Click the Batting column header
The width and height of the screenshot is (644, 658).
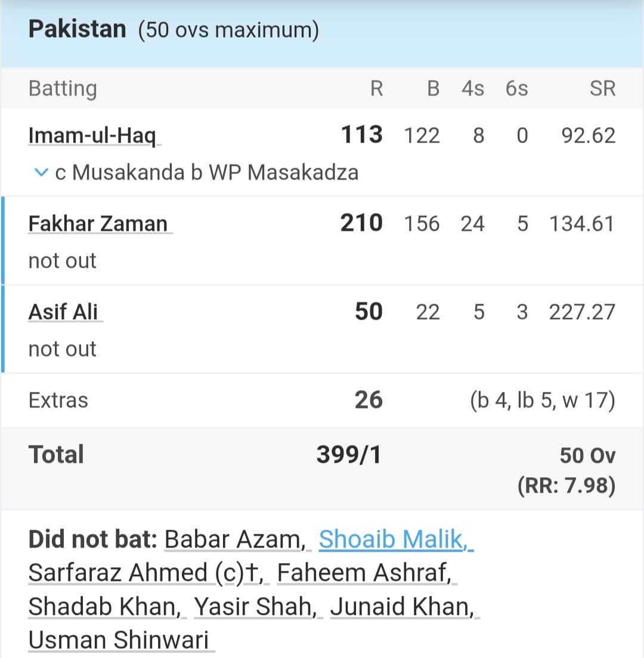[63, 89]
